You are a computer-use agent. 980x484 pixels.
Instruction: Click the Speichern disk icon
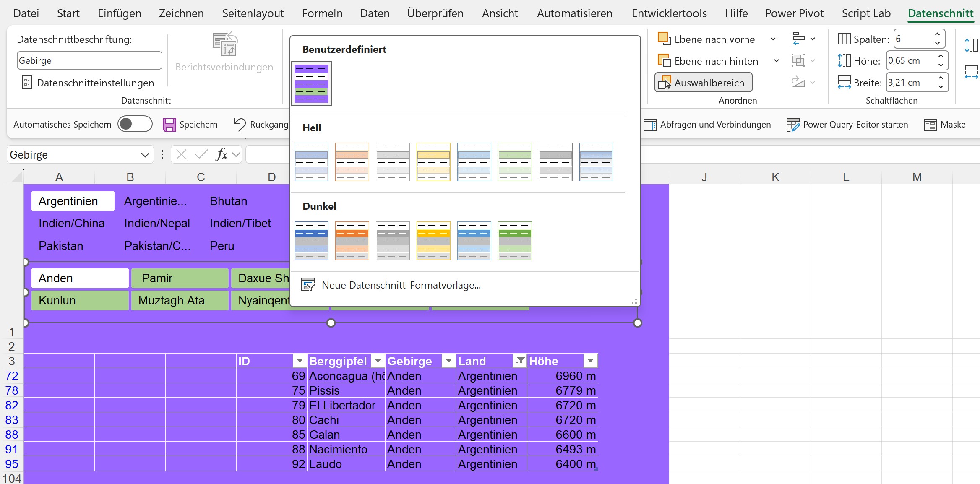point(169,125)
